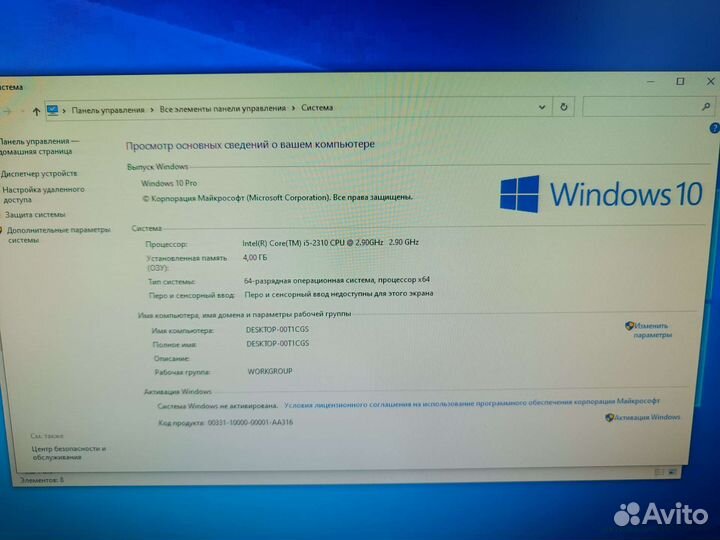The image size is (720, 540).
Task: Click the 4,00 ГБ memory value
Action: click(255, 258)
